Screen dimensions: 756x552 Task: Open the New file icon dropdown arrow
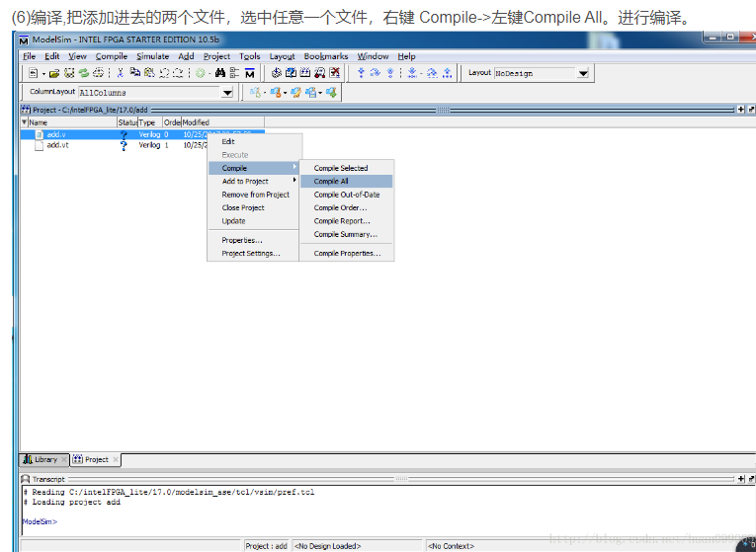point(43,74)
